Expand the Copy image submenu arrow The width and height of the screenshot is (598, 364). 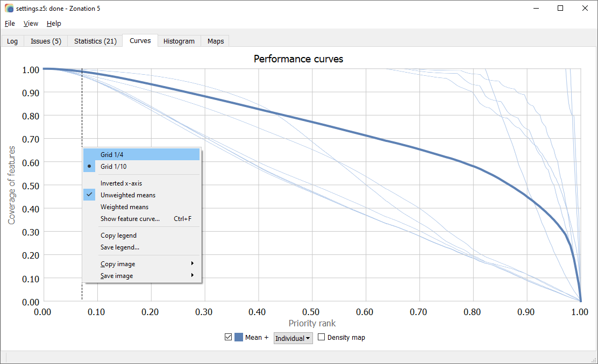pyautogui.click(x=192, y=263)
